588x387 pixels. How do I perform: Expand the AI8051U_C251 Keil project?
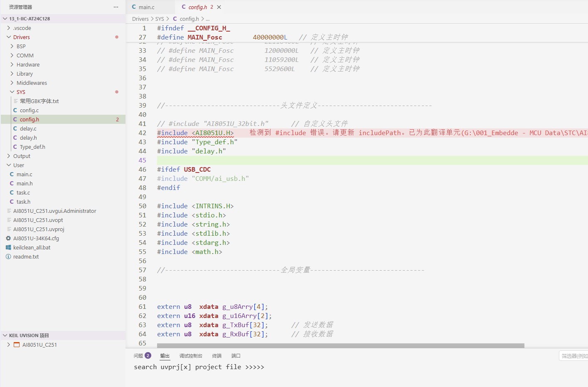(x=9, y=345)
